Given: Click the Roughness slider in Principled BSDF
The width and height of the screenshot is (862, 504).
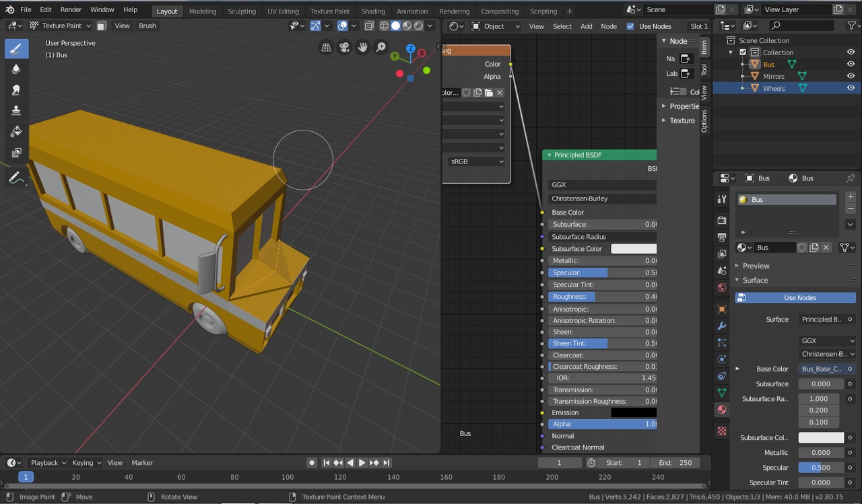Looking at the screenshot, I should point(602,297).
